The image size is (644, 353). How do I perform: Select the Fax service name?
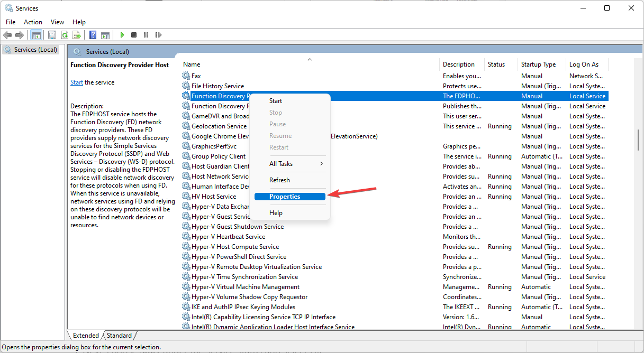coord(196,76)
